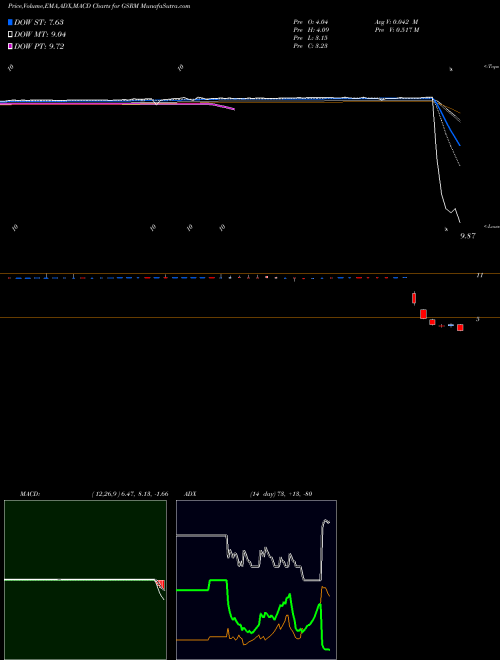500x660 pixels.
Task: Click the last red candlestick on the volume chart
Action: 460,327
